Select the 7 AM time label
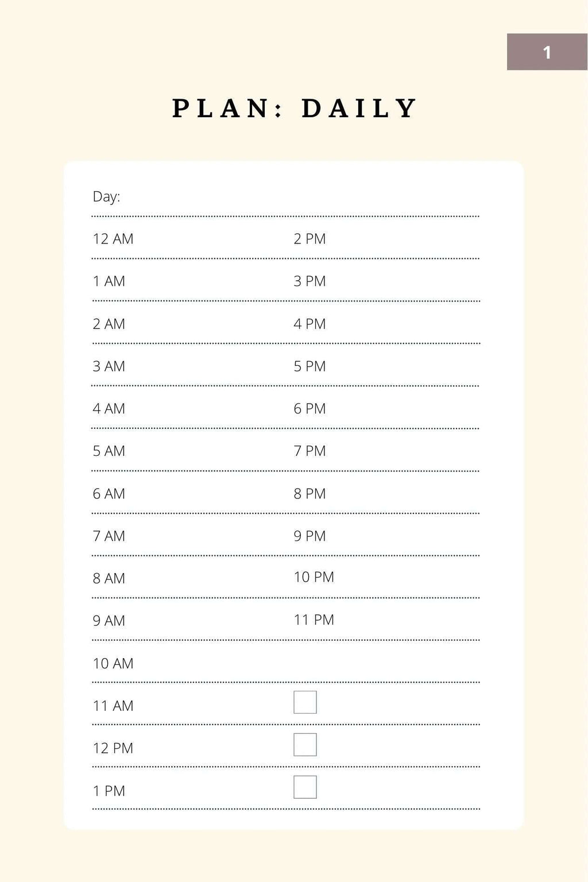The width and height of the screenshot is (588, 882). tap(109, 536)
